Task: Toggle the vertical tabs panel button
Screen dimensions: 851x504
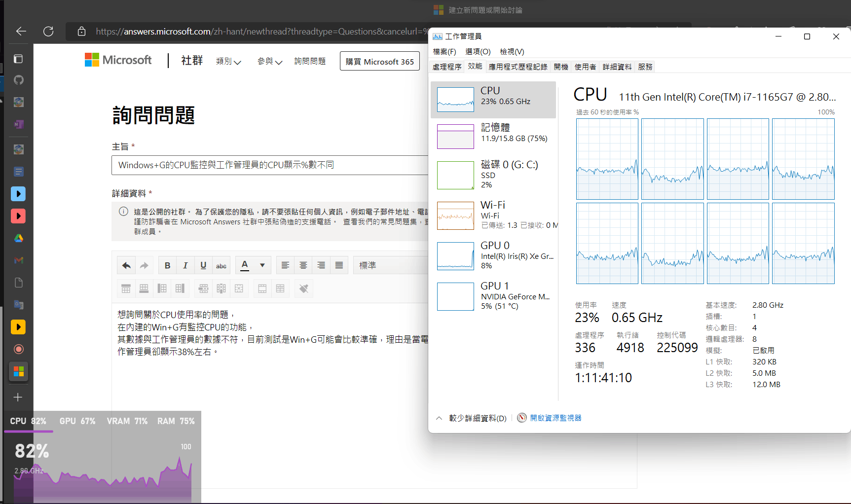Action: pyautogui.click(x=18, y=59)
